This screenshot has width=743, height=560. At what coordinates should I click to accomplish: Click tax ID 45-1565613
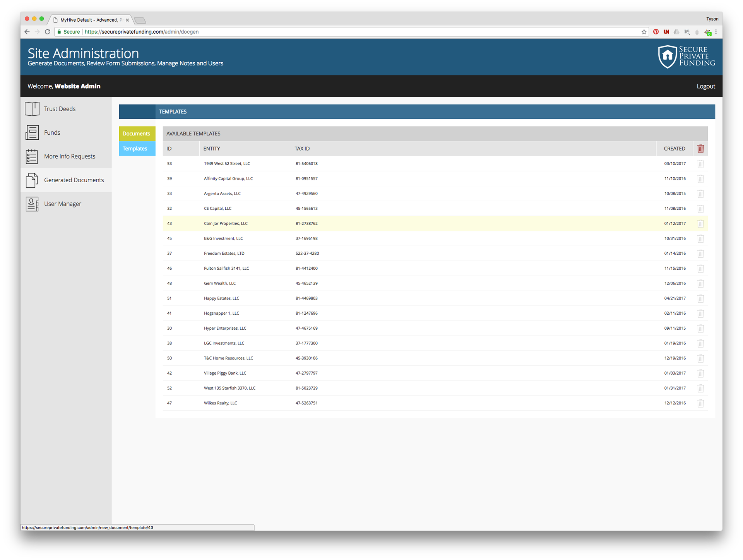[x=306, y=209]
